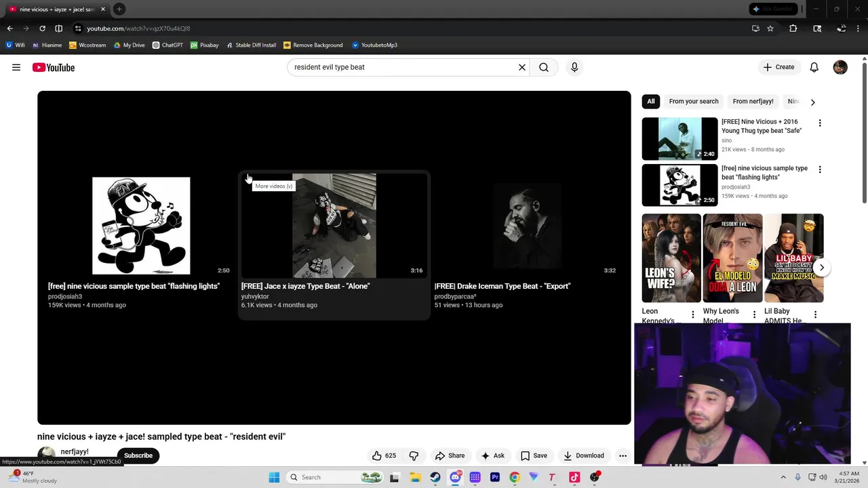Open options for 'Lil Baby ADMITS' short
868x488 pixels.
click(815, 314)
